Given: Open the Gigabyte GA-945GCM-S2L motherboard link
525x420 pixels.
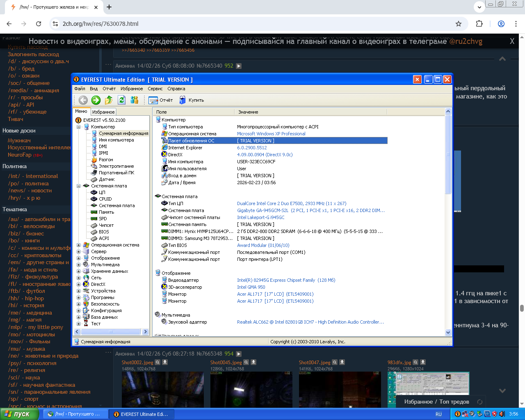Looking at the screenshot, I should 311,210.
